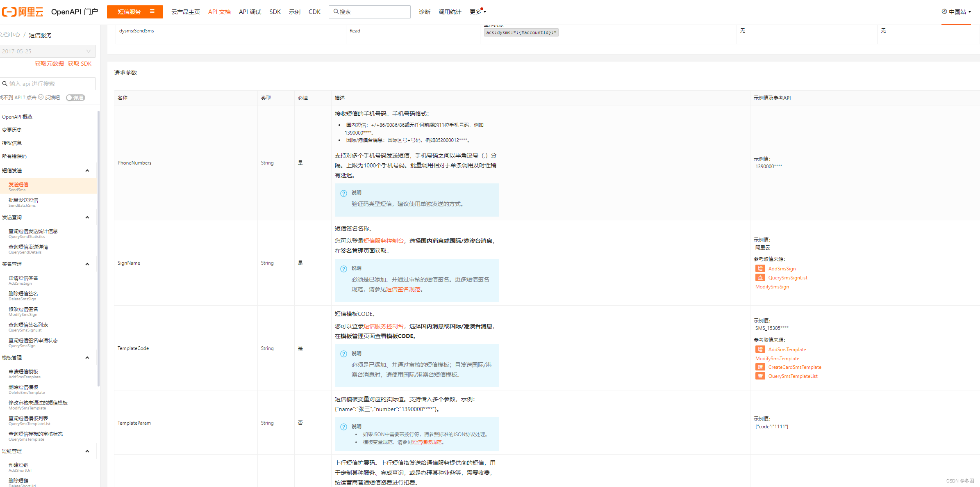Toggle the 详细 switch in the sidebar
Image resolution: width=980 pixels, height=487 pixels.
click(75, 98)
